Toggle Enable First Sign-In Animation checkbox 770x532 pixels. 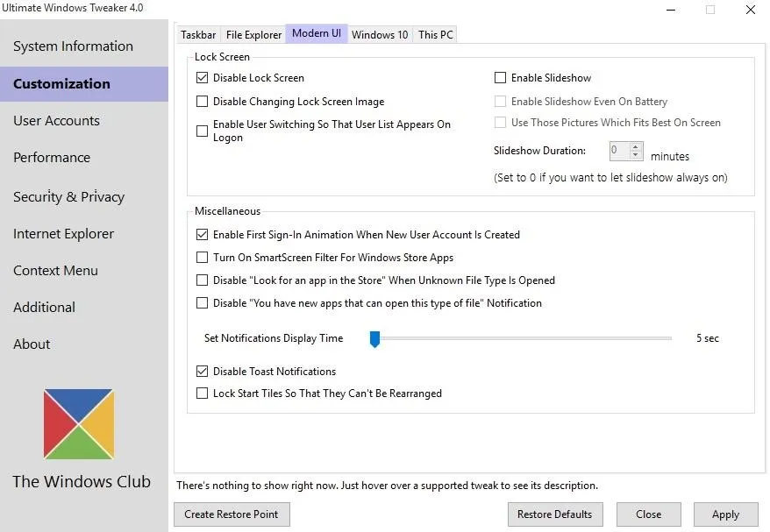coord(202,235)
